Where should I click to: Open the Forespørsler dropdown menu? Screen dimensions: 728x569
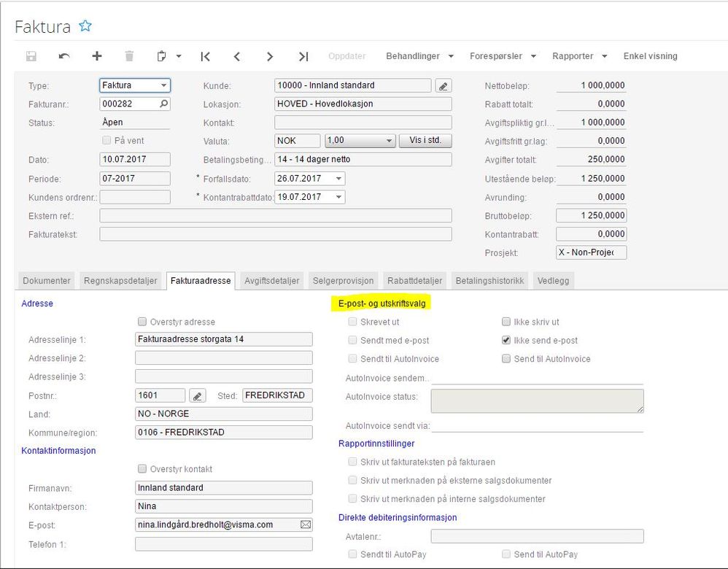(x=503, y=56)
